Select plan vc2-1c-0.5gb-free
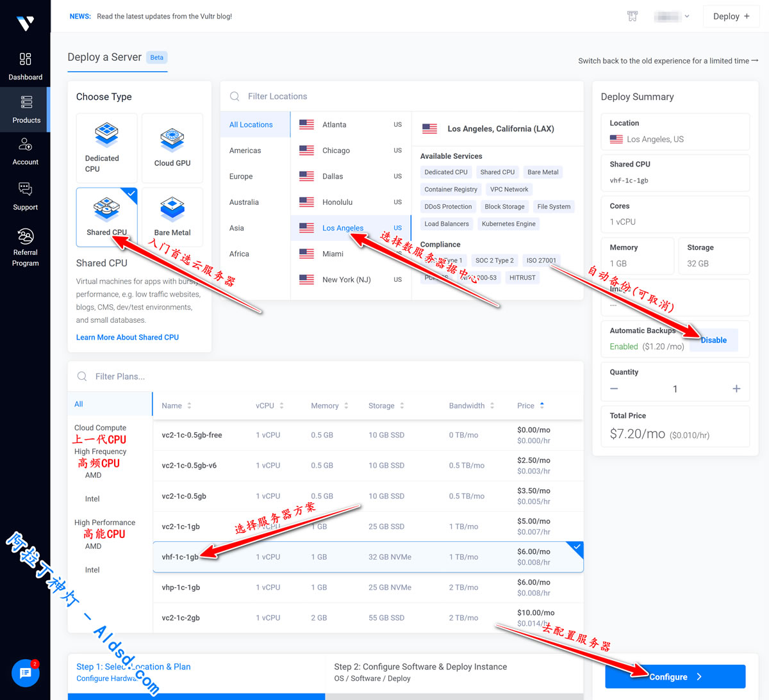This screenshot has height=700, width=769. coord(368,435)
